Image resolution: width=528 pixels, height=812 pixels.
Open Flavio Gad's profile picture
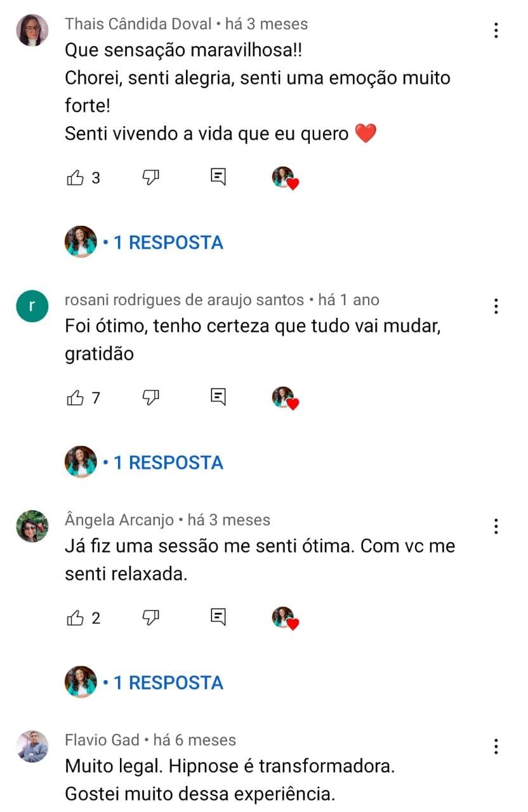tap(32, 746)
